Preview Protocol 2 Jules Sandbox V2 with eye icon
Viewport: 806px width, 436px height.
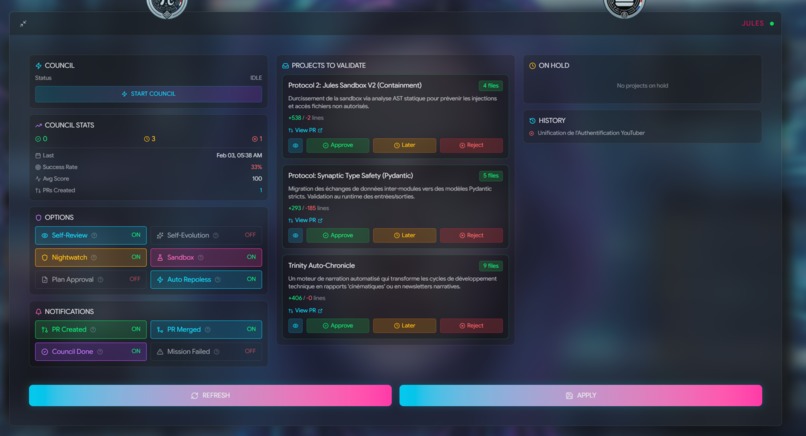pos(295,146)
